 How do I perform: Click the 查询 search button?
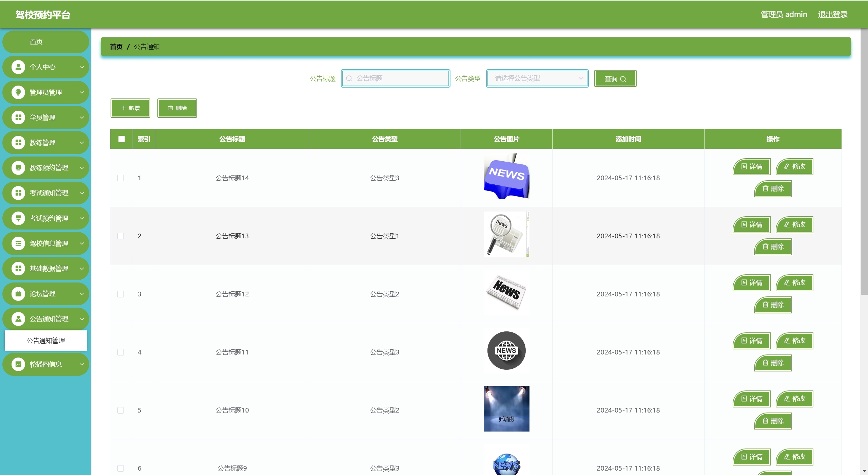pos(615,79)
